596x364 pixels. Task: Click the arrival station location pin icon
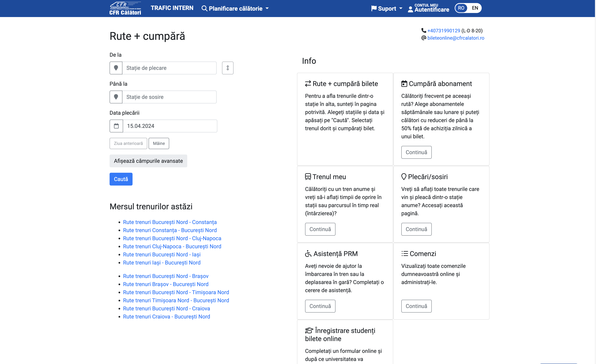pos(116,97)
